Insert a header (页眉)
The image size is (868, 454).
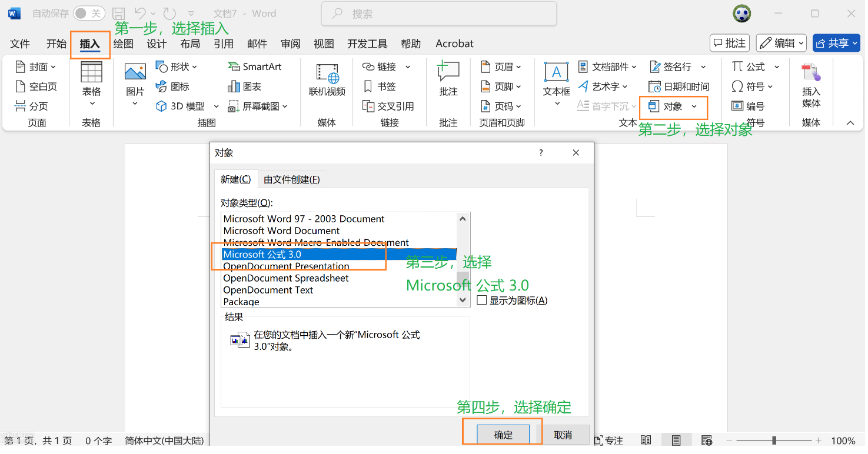click(501, 67)
